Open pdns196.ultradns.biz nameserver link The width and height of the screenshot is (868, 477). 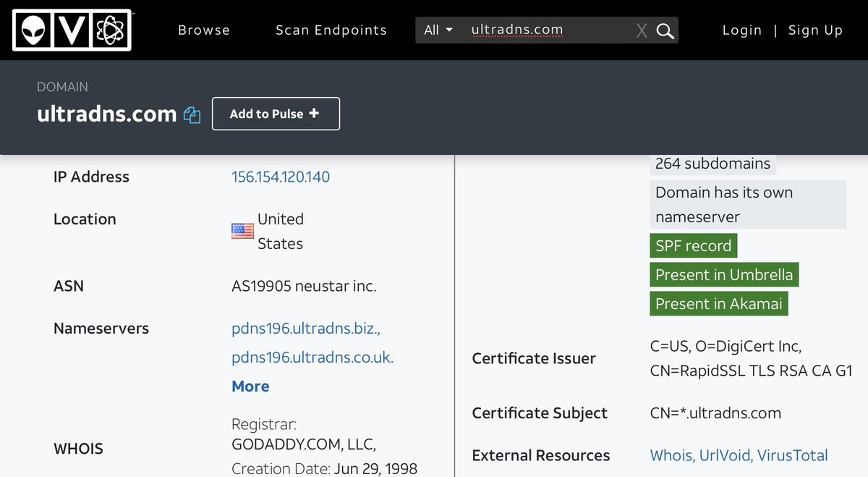(x=305, y=329)
